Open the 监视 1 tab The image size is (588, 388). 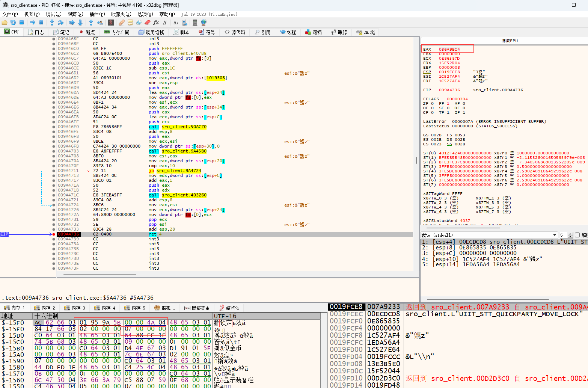[165, 308]
